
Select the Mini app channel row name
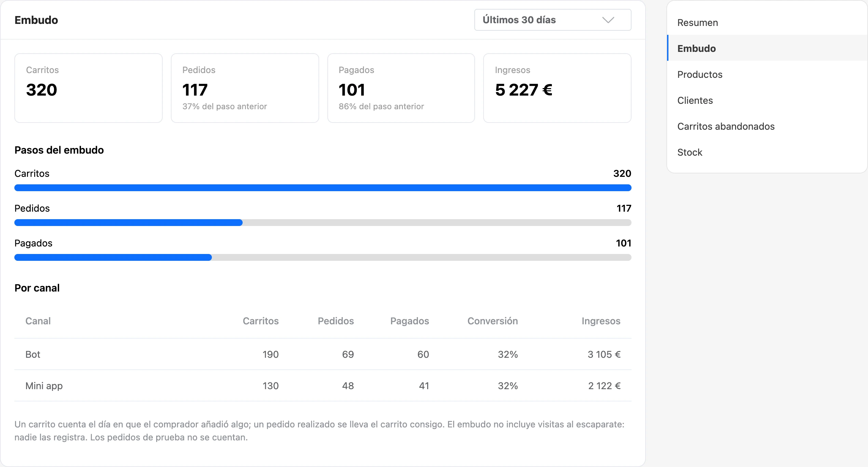(x=44, y=386)
